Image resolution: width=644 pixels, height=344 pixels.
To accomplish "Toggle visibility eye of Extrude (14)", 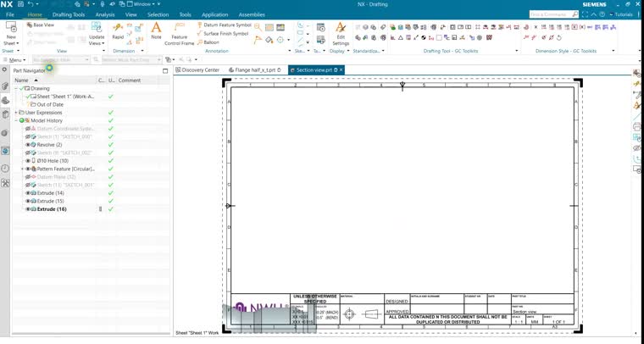I will (x=28, y=193).
